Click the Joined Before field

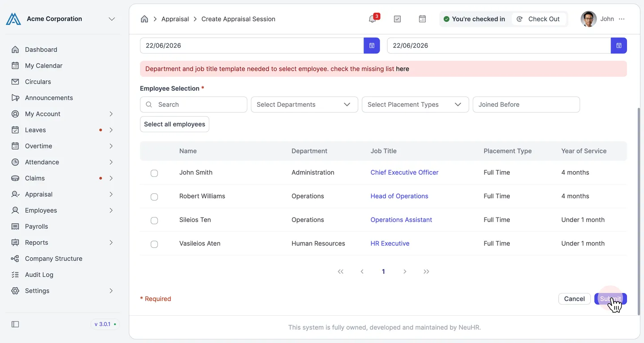pyautogui.click(x=526, y=105)
